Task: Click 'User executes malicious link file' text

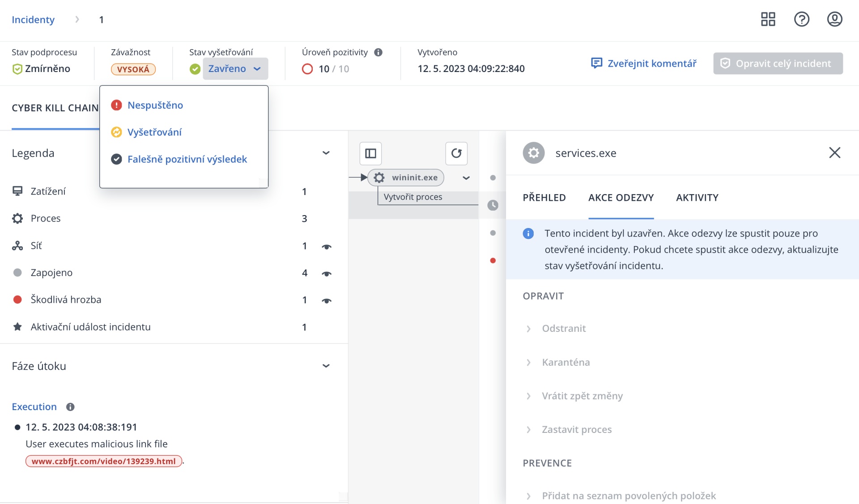Action: click(97, 444)
